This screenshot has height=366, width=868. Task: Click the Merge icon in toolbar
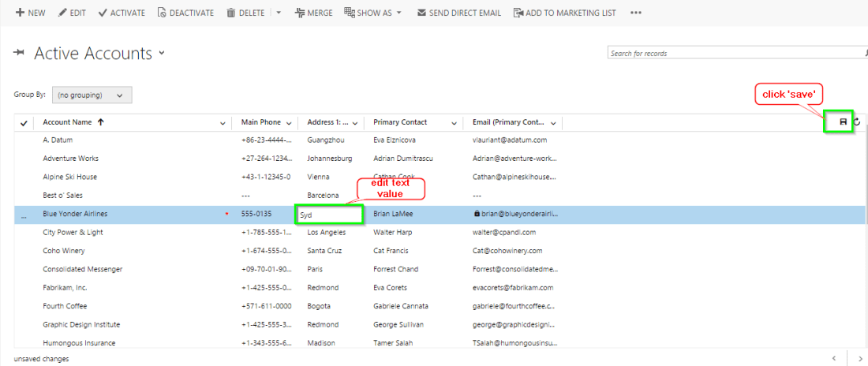[299, 13]
